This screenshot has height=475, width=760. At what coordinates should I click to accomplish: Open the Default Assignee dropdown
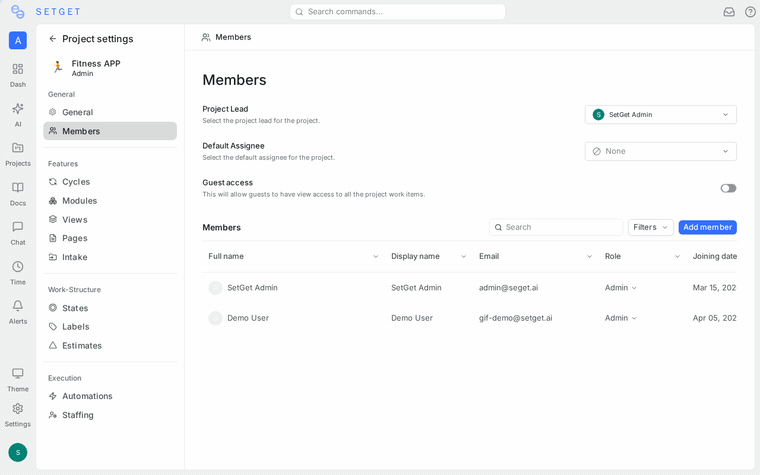(661, 151)
